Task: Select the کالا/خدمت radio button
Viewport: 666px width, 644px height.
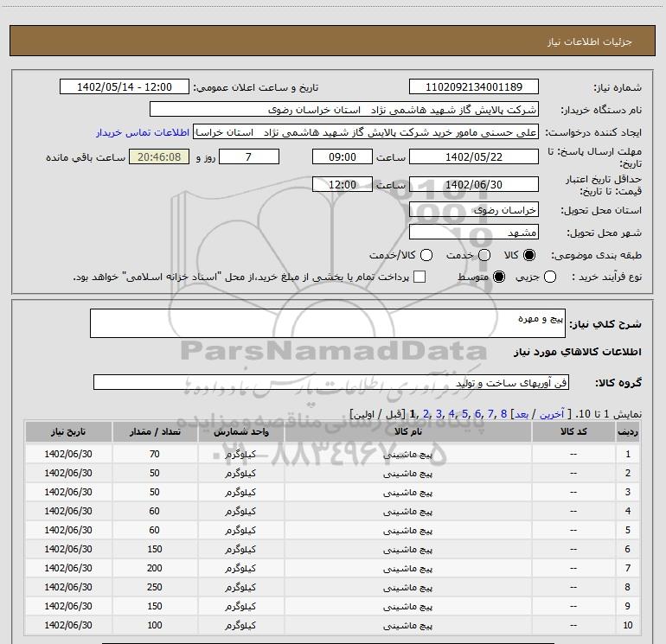Action: point(426,255)
